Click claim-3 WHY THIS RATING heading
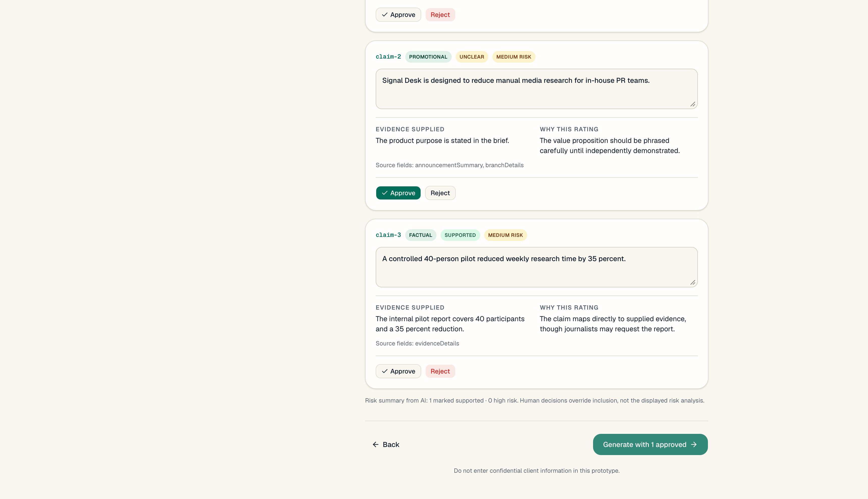Screen dimensions: 868x499 [x=569, y=307]
